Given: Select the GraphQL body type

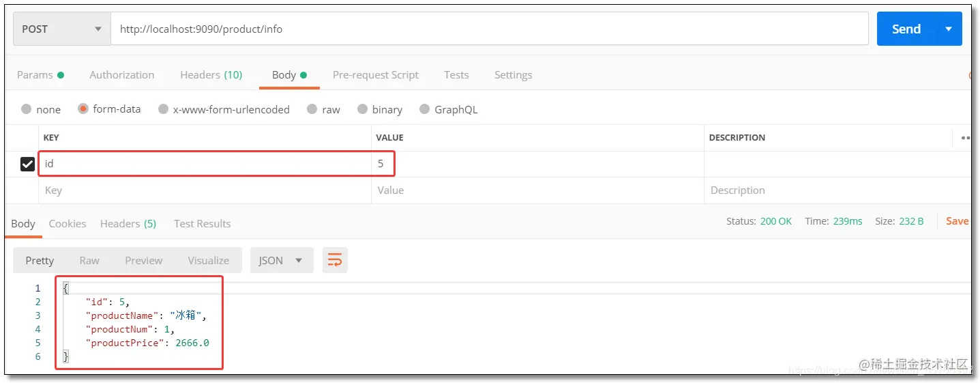Looking at the screenshot, I should click(x=449, y=109).
